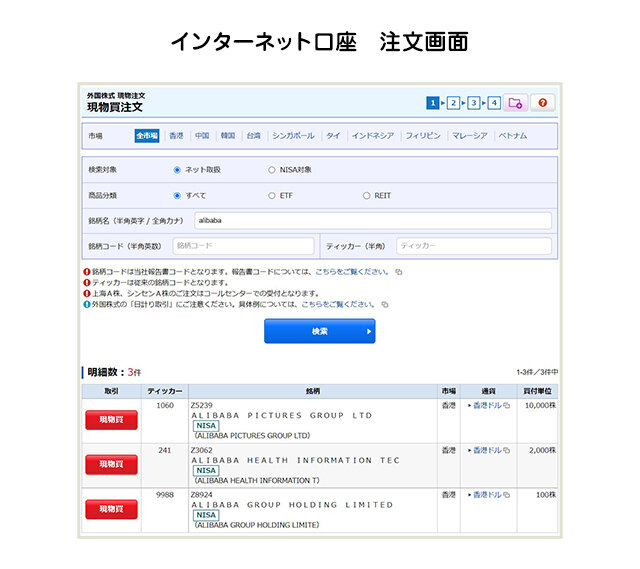Switch to the シンガポール market tab
The width and height of the screenshot is (640, 569).
click(x=293, y=136)
